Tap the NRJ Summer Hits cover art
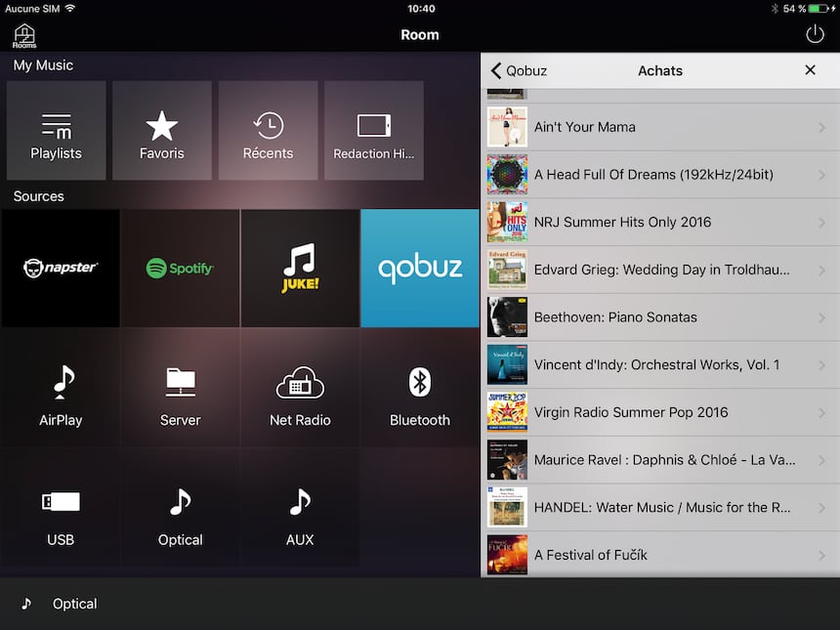Viewport: 840px width, 630px height. [507, 222]
